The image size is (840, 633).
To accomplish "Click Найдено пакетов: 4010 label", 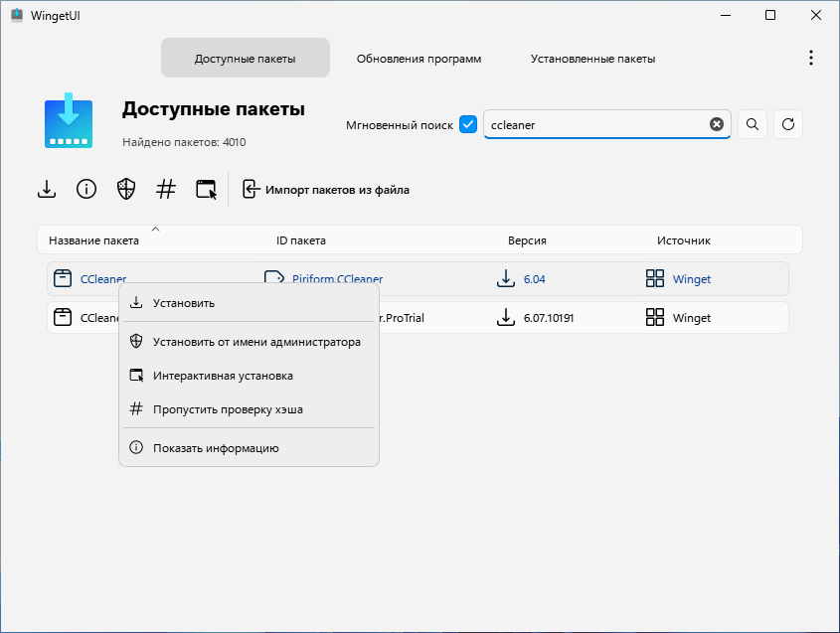I will click(184, 142).
